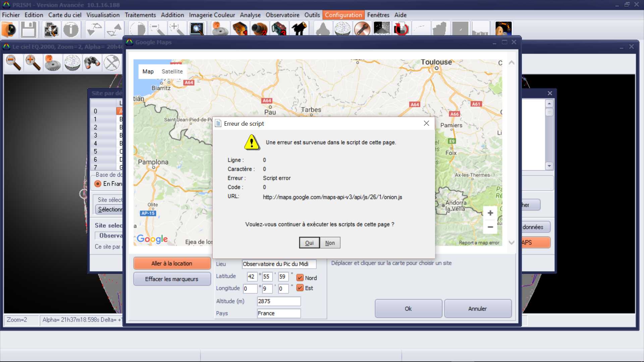Image resolution: width=644 pixels, height=362 pixels.
Task: Toggle the Nord latitude checkbox
Action: pyautogui.click(x=300, y=278)
